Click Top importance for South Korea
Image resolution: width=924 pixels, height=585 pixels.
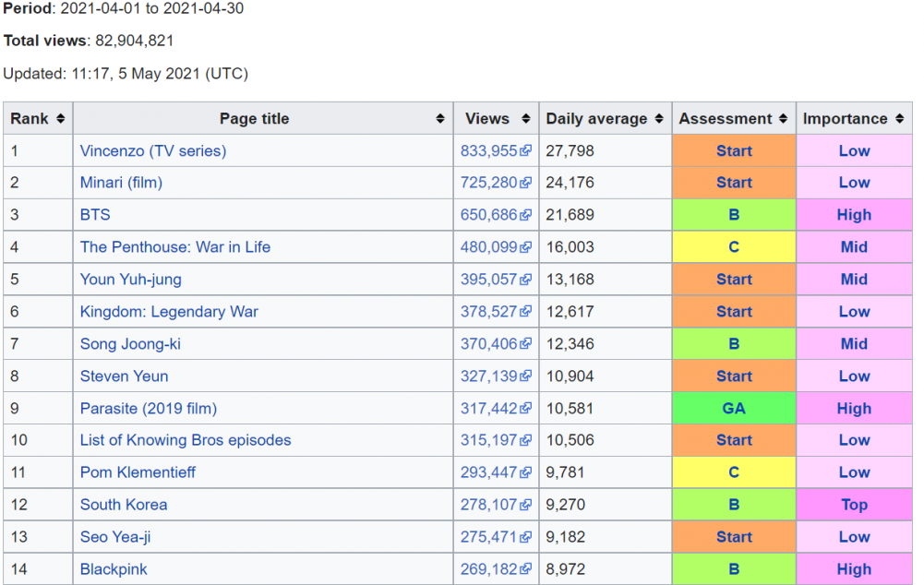(x=854, y=505)
